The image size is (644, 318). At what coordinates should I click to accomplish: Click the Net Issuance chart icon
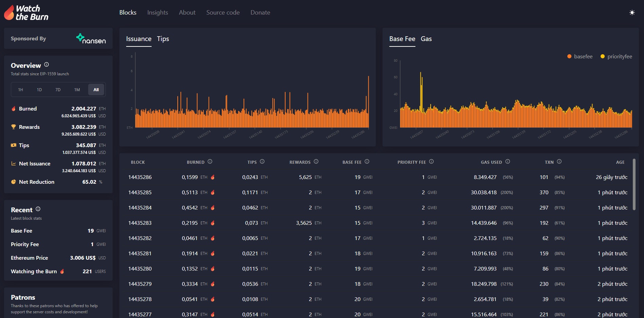(x=13, y=163)
